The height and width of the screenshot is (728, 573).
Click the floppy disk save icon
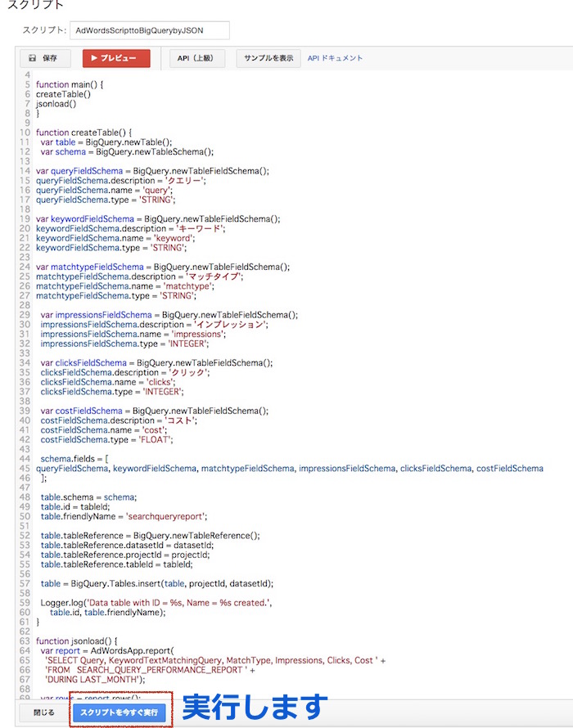click(x=33, y=59)
